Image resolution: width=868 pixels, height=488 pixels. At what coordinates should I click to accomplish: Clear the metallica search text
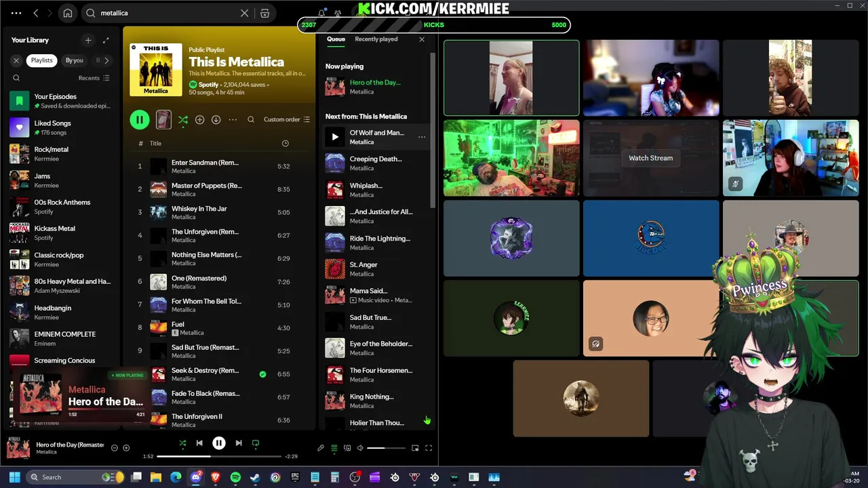click(245, 13)
